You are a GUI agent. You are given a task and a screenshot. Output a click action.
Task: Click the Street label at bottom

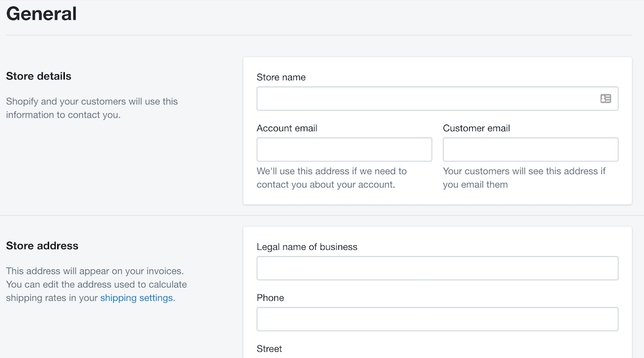tap(269, 349)
